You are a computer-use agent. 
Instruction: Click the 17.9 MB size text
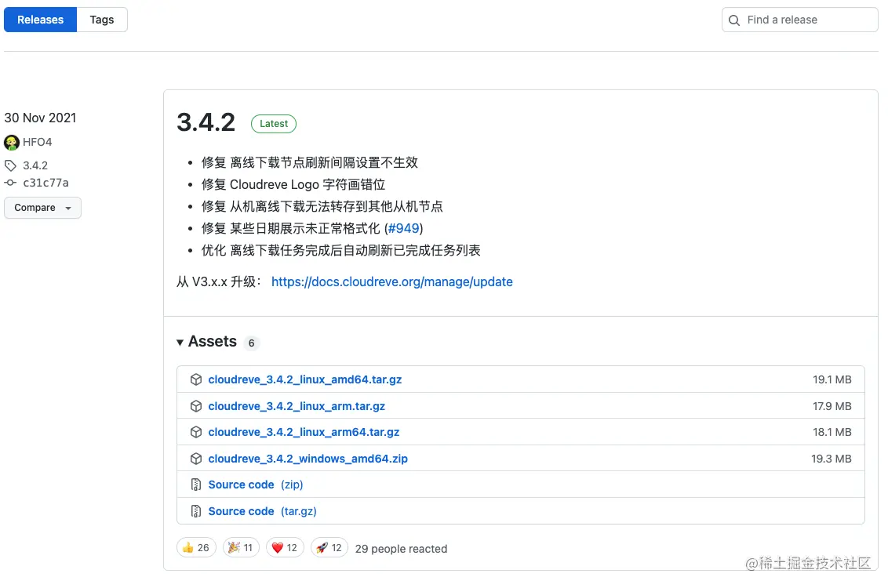coord(832,406)
